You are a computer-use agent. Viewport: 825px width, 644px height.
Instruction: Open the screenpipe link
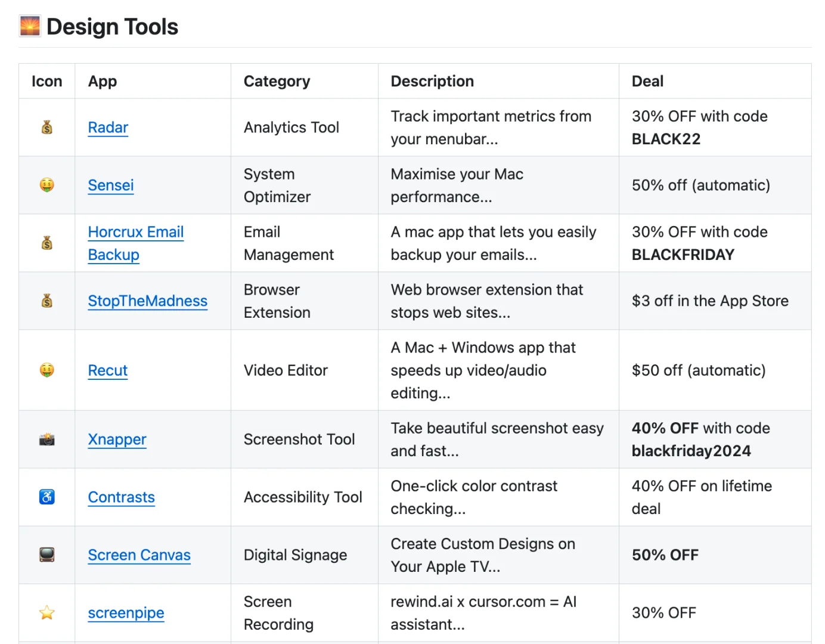tap(126, 613)
